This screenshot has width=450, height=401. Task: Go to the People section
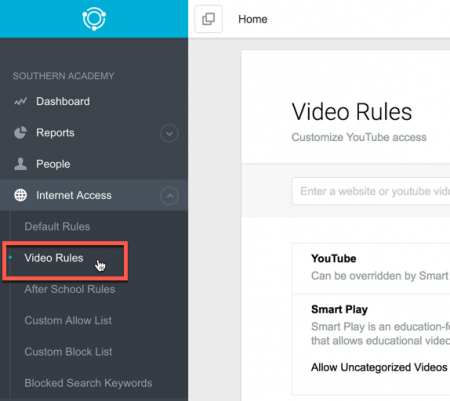53,164
